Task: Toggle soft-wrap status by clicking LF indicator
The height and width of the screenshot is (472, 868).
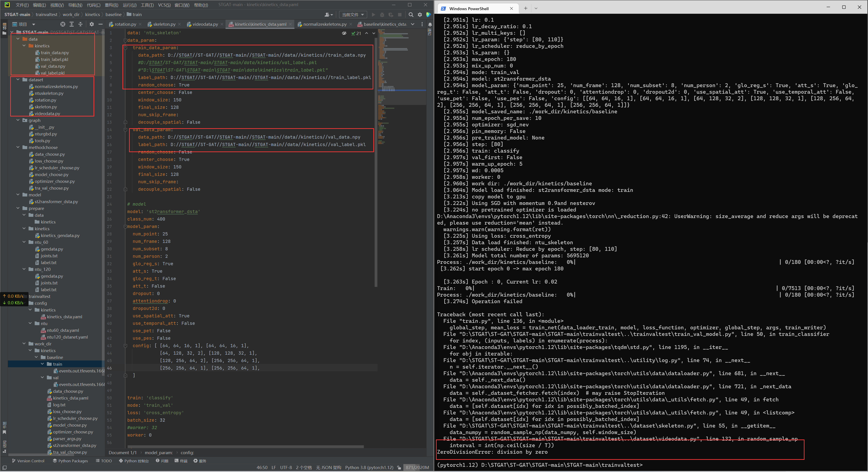Action: [274, 468]
